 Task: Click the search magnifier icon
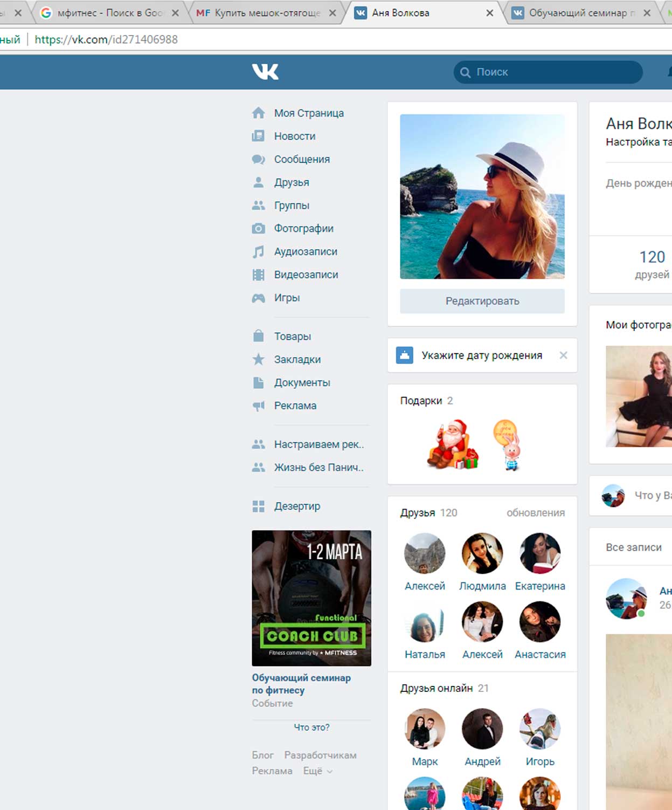465,72
